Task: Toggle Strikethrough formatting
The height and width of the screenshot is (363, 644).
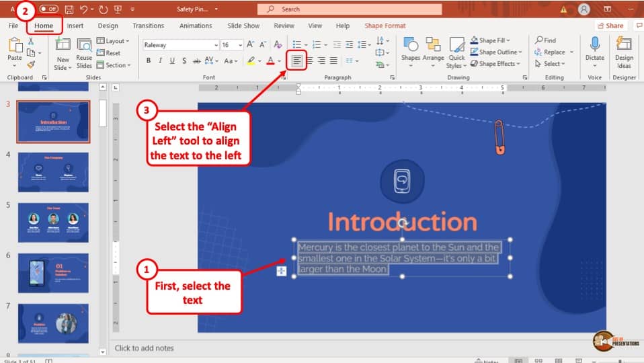Action: (197, 61)
